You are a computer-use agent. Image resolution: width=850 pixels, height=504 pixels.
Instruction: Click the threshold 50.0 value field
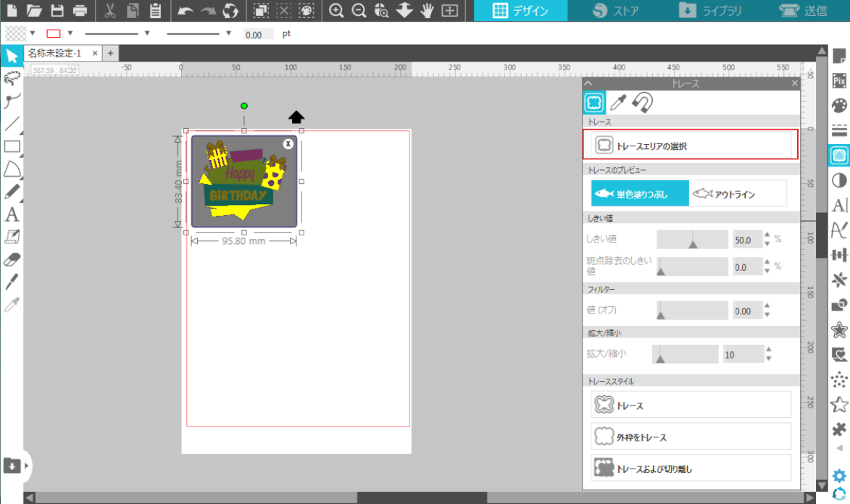pyautogui.click(x=747, y=240)
